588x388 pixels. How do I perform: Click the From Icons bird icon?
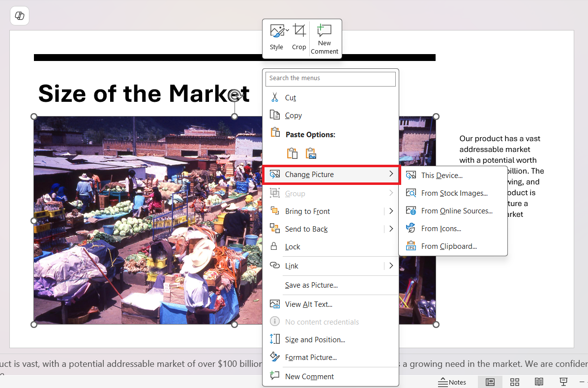(411, 228)
